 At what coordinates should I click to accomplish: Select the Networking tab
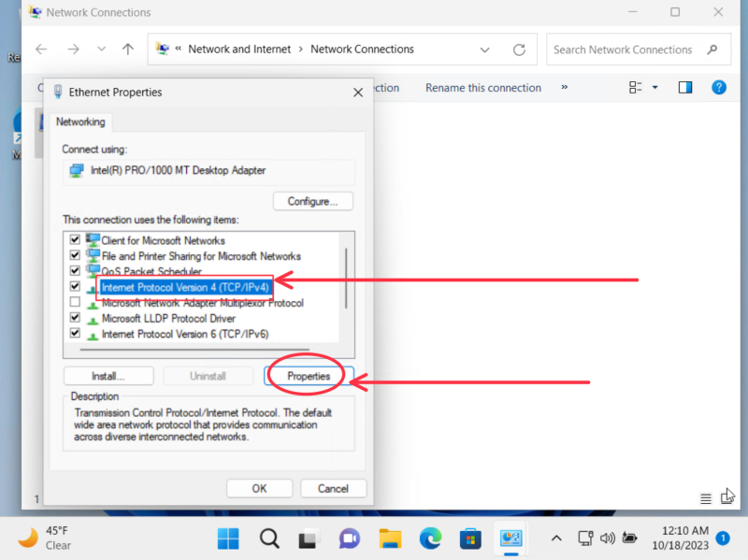[81, 122]
